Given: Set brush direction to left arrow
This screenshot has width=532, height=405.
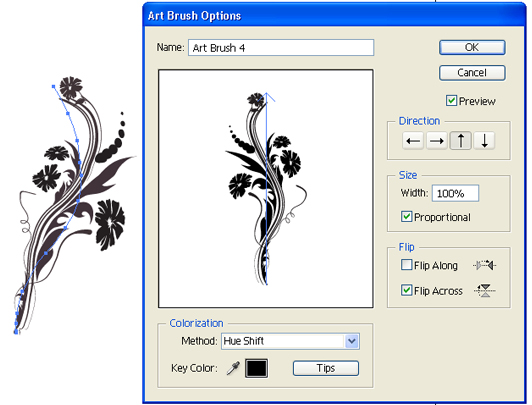Looking at the screenshot, I should (x=413, y=140).
